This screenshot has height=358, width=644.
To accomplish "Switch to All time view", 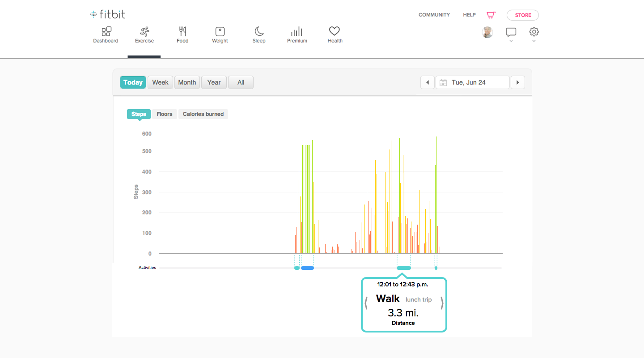I will pos(241,82).
